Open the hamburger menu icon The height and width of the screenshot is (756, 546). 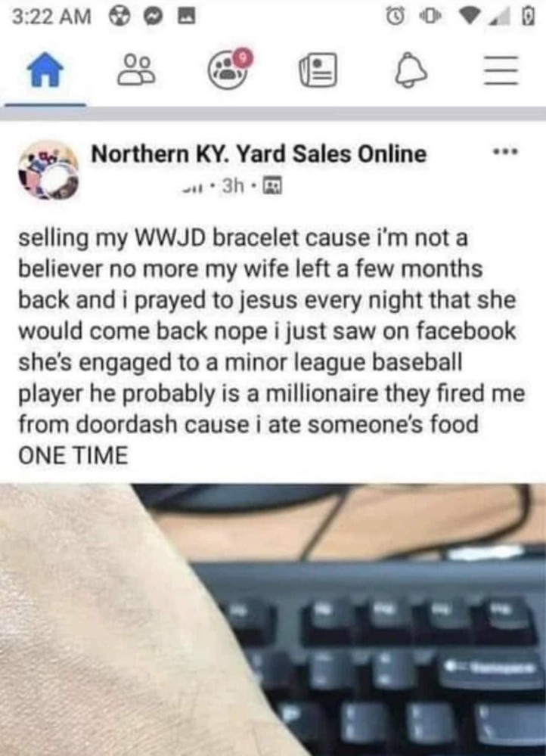501,70
